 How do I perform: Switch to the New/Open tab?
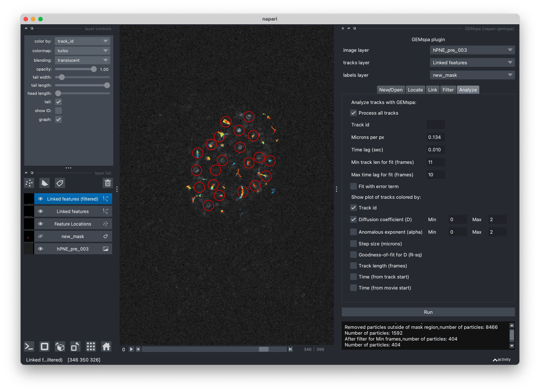coord(391,90)
